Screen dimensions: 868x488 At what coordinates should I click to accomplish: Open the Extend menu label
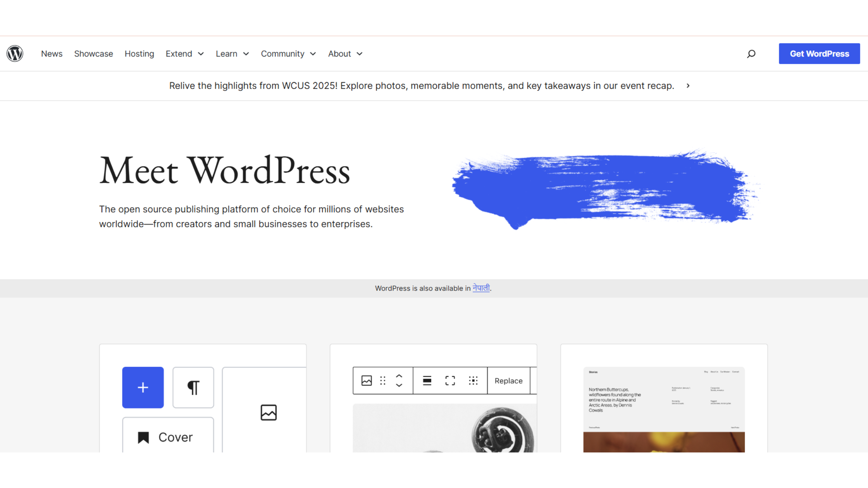pyautogui.click(x=179, y=54)
